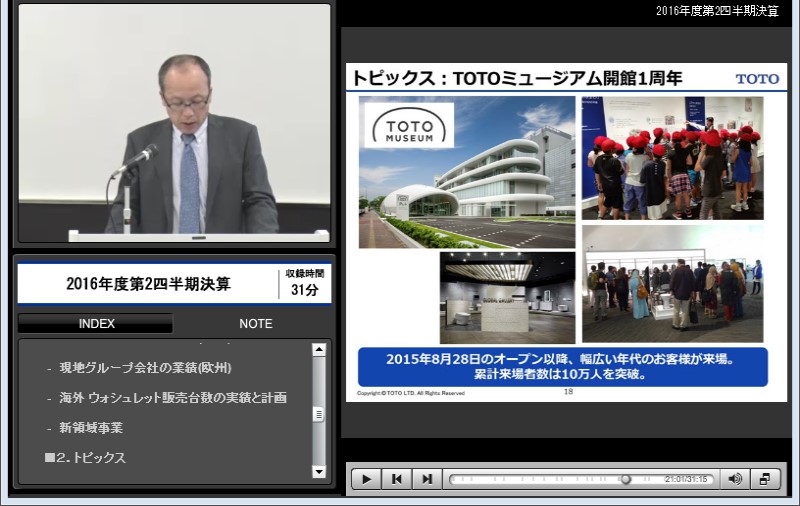Click the speaker video panel
Viewport: 800px width, 506px height.
coord(174,122)
